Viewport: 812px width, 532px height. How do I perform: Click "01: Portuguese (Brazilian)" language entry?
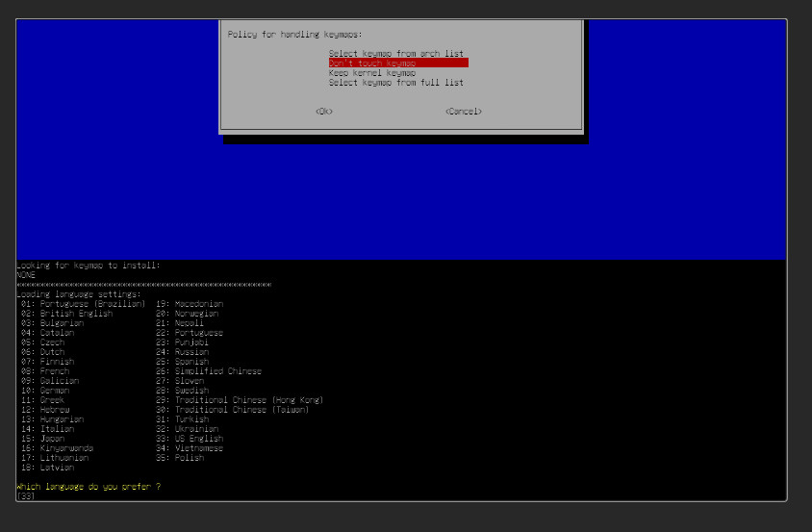83,304
